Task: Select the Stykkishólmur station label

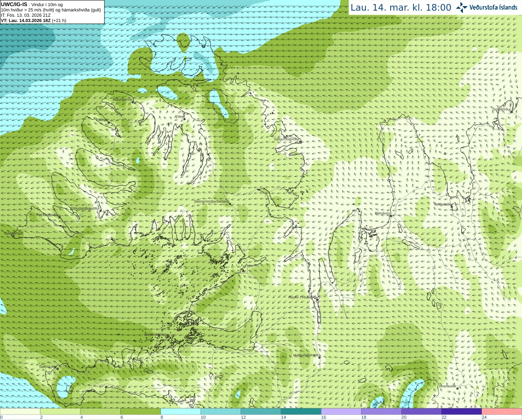Action: [156, 334]
